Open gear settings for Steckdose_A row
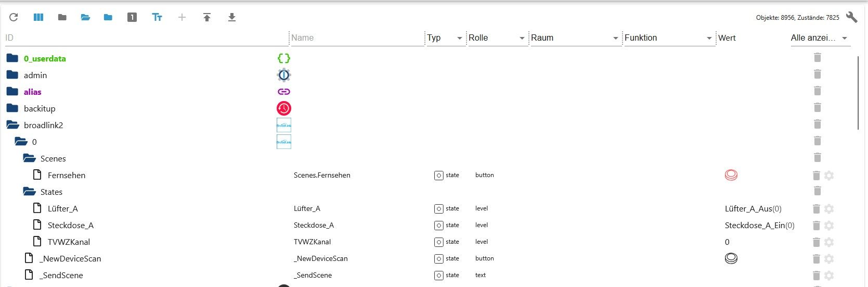This screenshot has width=868, height=287. coord(829,226)
